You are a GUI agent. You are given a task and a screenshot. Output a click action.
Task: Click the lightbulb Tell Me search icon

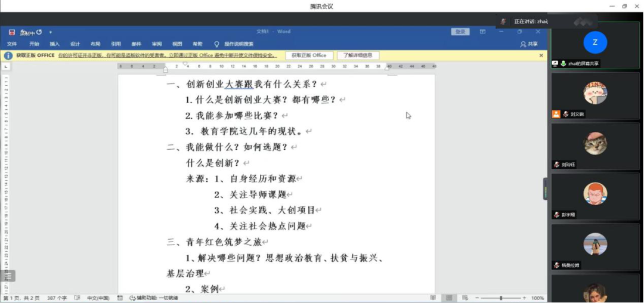pyautogui.click(x=217, y=44)
